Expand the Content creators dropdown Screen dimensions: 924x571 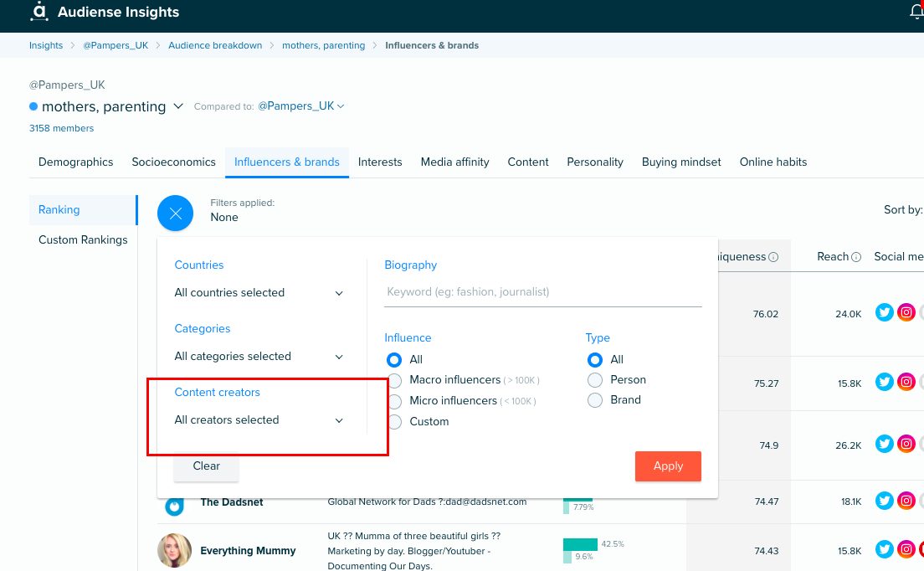pos(259,420)
